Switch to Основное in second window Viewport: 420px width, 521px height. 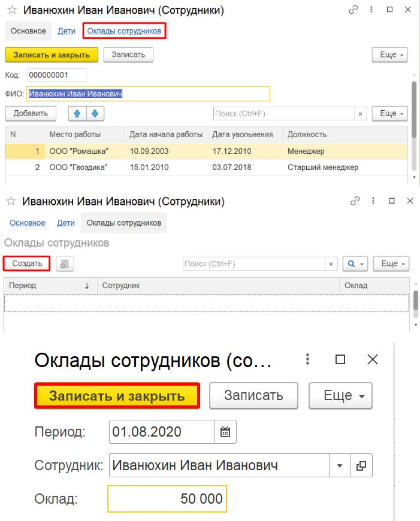tap(28, 223)
